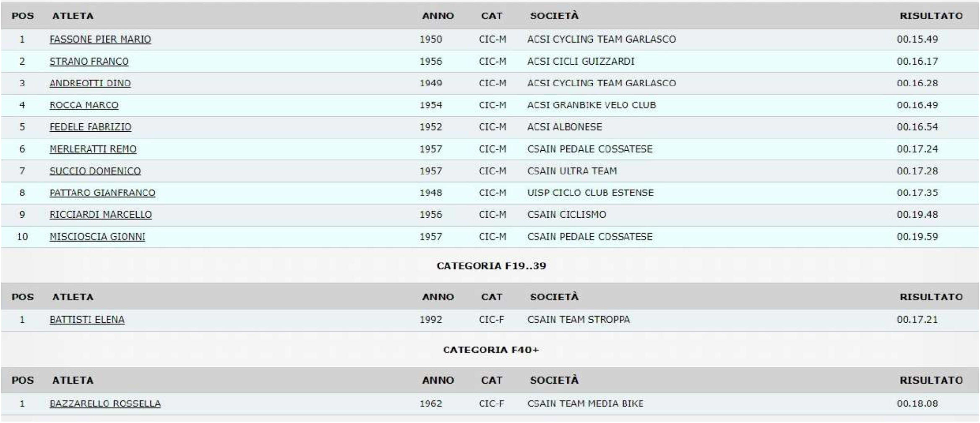980x423 pixels.
Task: Open RICCIARDI MARCELLO profile link
Action: [101, 214]
